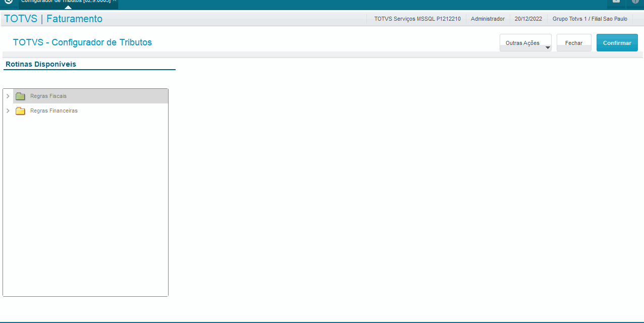644x323 pixels.
Task: Click TOTVS Serviços MSSQL P1212210 in header
Action: 417,19
